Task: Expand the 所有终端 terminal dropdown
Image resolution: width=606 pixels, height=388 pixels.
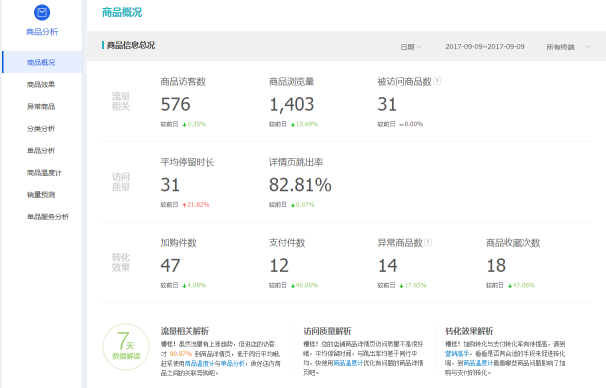Action: tap(568, 47)
